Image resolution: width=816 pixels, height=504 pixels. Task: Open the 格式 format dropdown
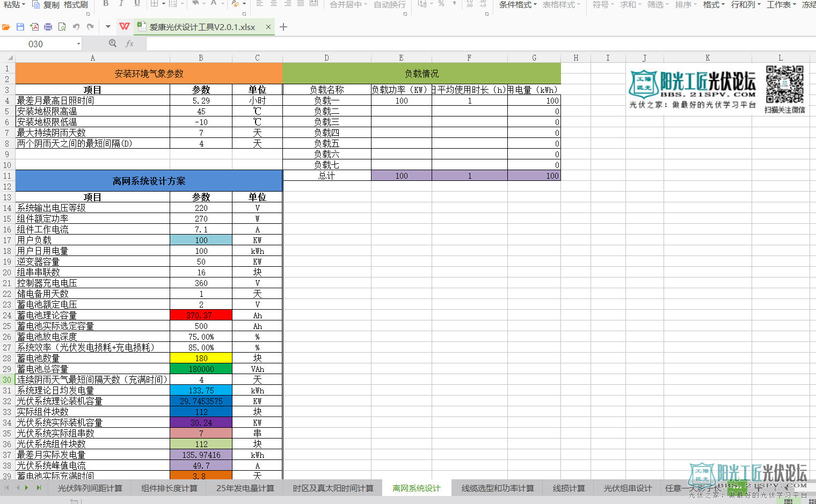(714, 4)
